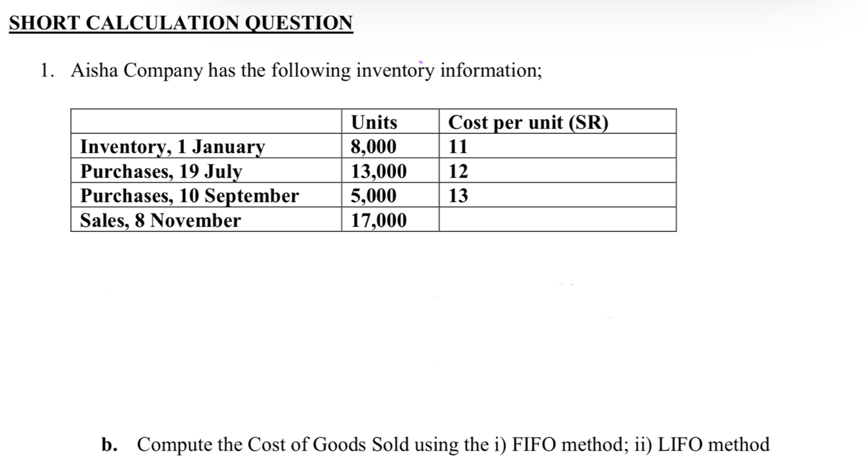Click the Purchases, 19 July row label
The width and height of the screenshot is (868, 468).
click(x=161, y=171)
